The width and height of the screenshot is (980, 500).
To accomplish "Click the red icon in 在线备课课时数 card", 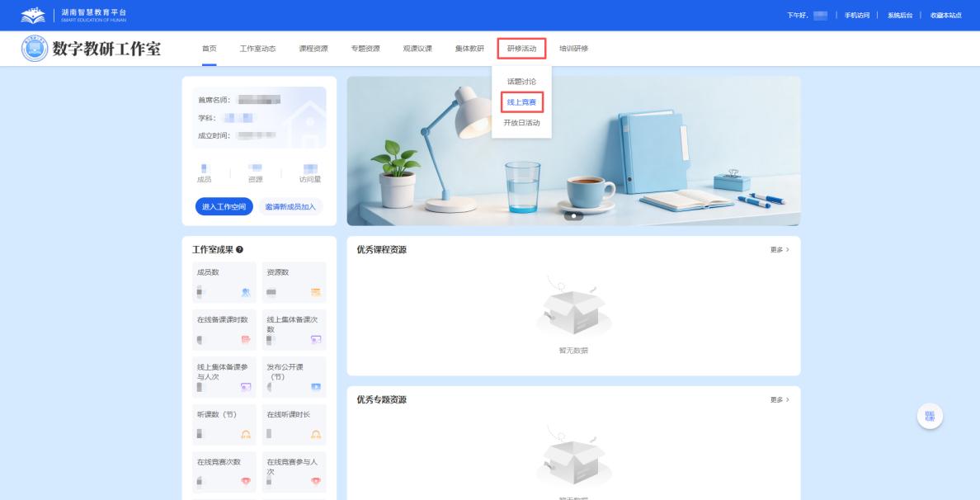I will click(x=246, y=339).
